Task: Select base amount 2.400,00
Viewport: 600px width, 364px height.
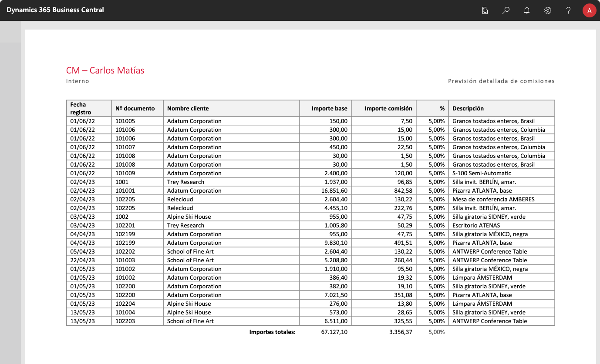Action: click(336, 173)
